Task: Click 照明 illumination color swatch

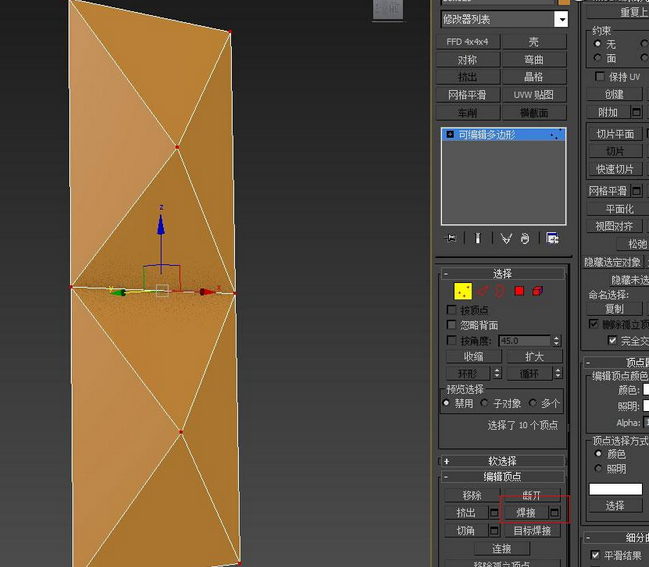Action: (646, 406)
